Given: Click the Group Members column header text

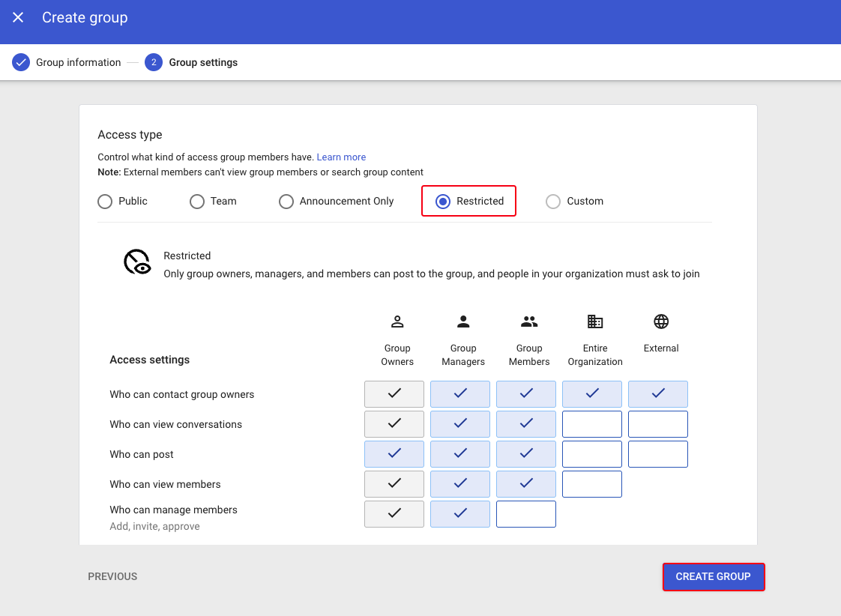Looking at the screenshot, I should tap(529, 355).
